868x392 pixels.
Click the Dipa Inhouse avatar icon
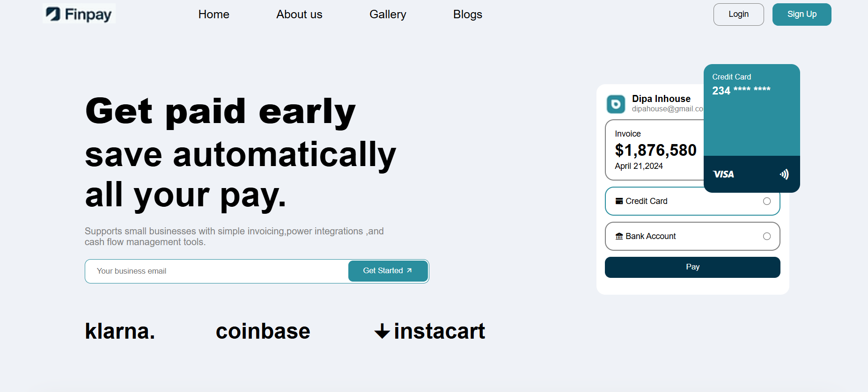point(616,104)
